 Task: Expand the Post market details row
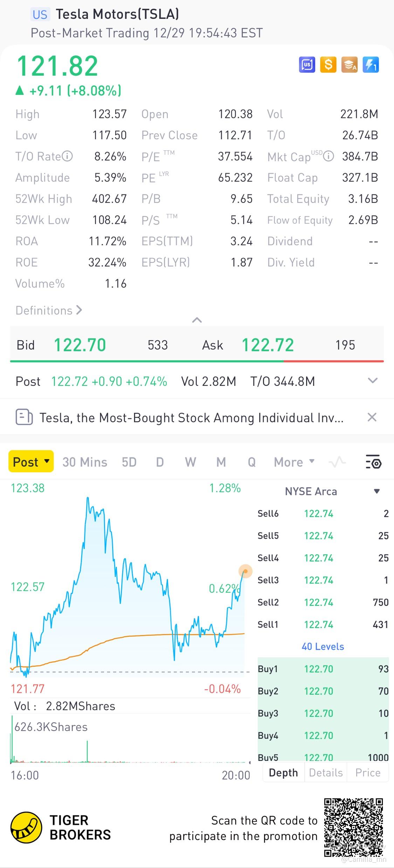373,381
